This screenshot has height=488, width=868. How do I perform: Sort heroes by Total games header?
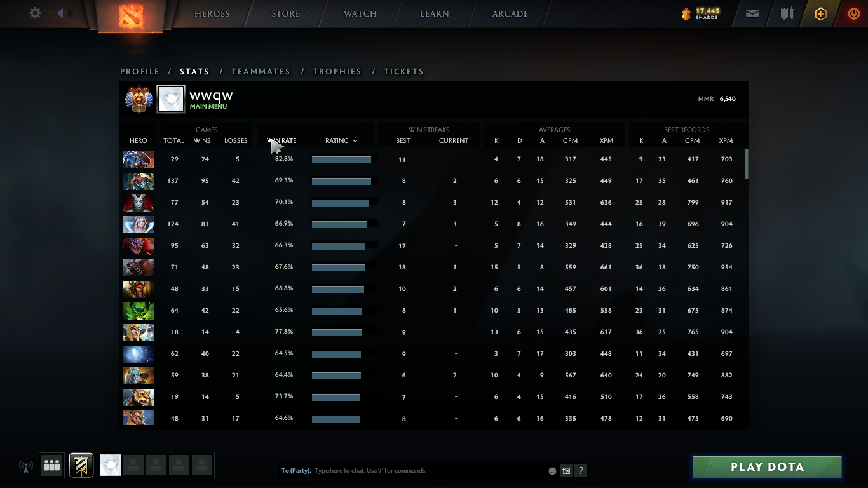(173, 140)
